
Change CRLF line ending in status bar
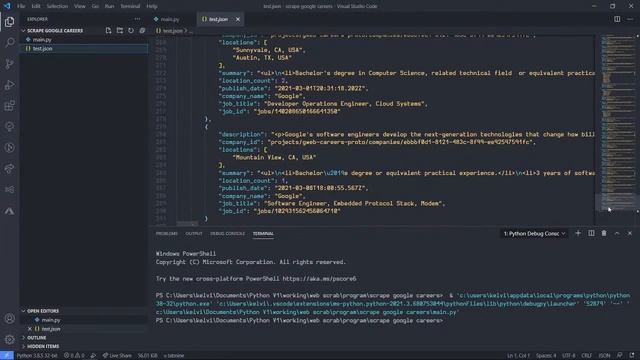point(587,356)
